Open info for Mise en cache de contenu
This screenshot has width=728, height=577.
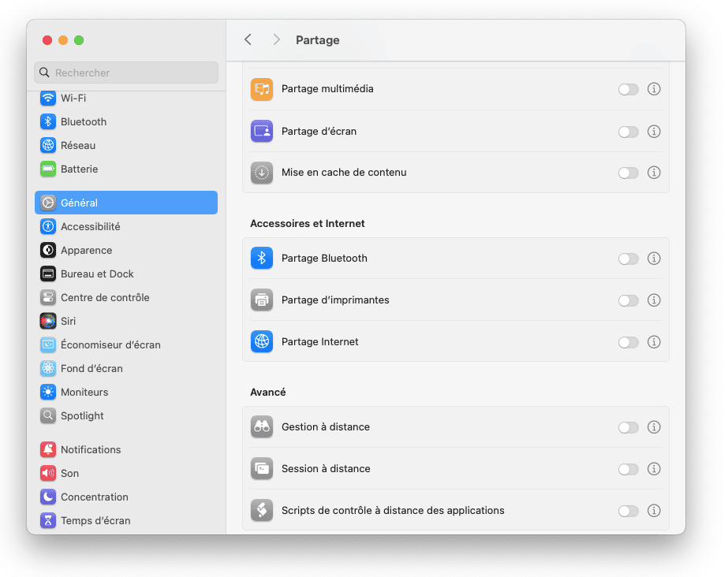(x=654, y=173)
